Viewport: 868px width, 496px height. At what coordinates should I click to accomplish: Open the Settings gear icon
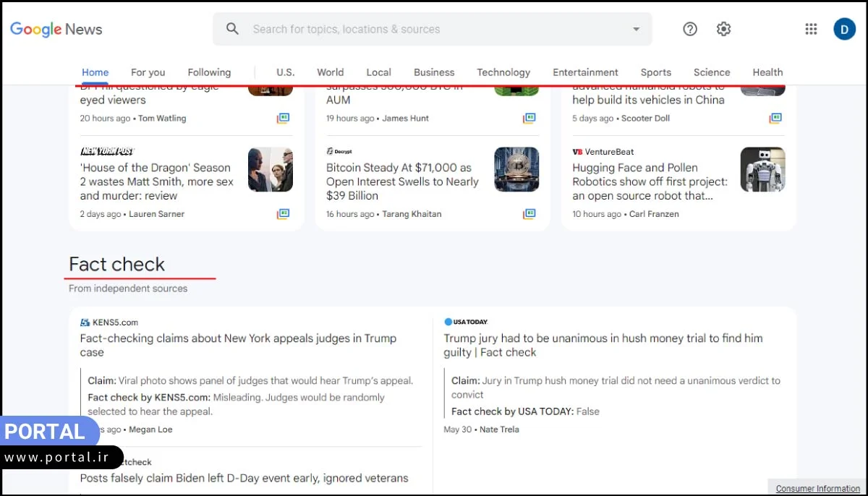pyautogui.click(x=723, y=29)
